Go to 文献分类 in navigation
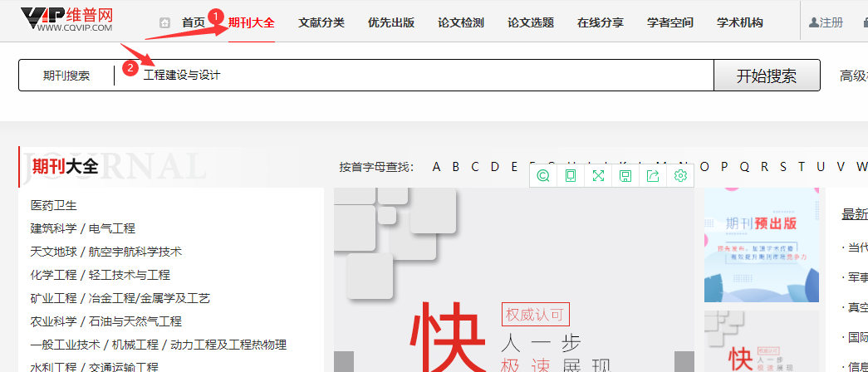This screenshot has height=372, width=868. coord(321,23)
